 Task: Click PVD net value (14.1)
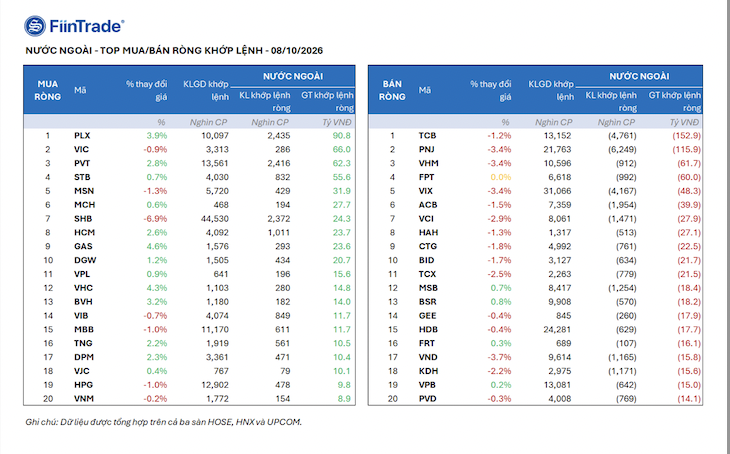tap(689, 399)
